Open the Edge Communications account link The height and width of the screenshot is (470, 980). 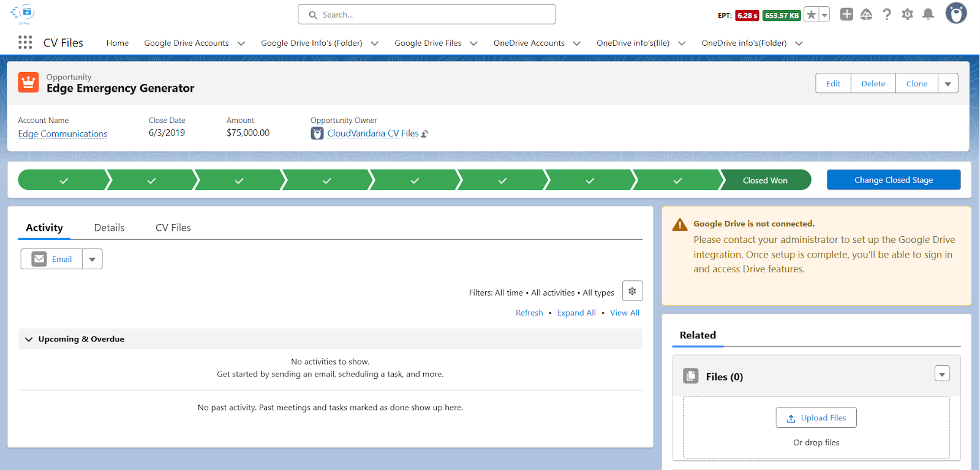[x=63, y=133]
